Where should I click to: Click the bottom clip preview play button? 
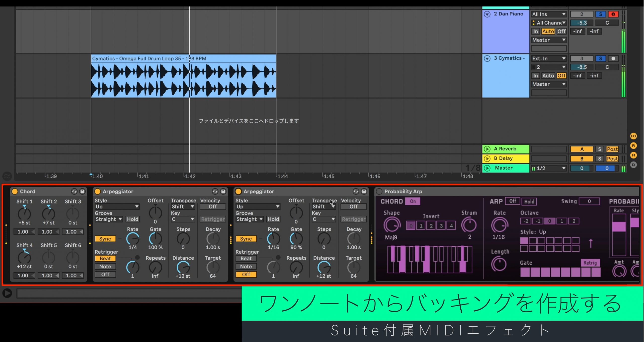click(7, 293)
